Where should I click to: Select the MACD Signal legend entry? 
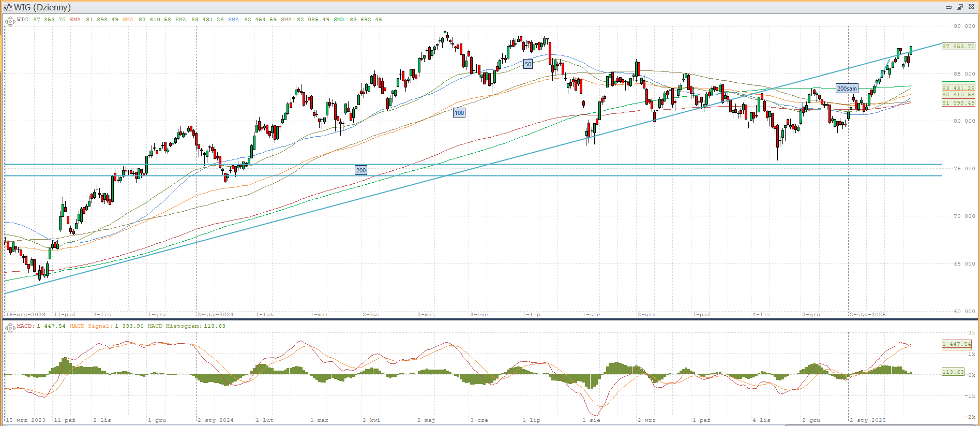pyautogui.click(x=97, y=326)
